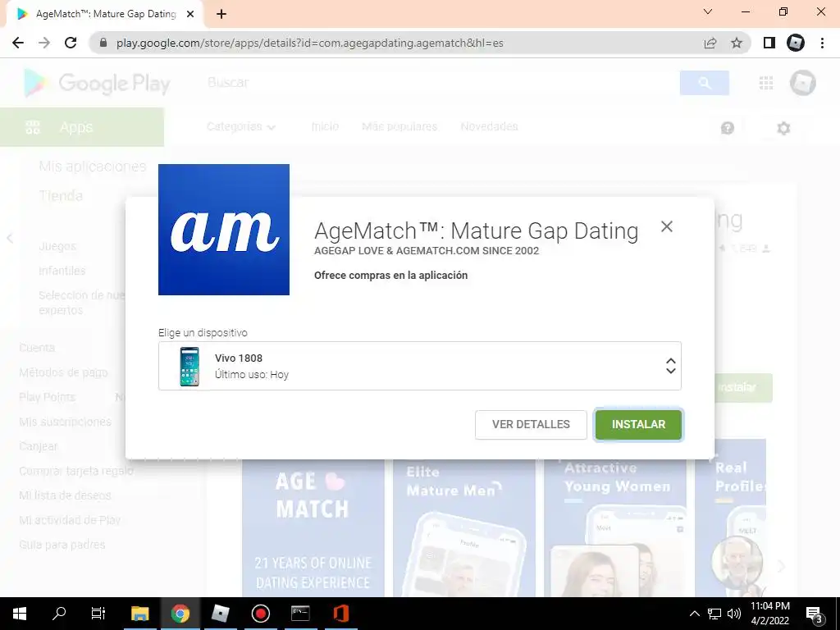Screen dimensions: 840x630
Task: Open Cuenta in the sidebar
Action: coord(36,348)
